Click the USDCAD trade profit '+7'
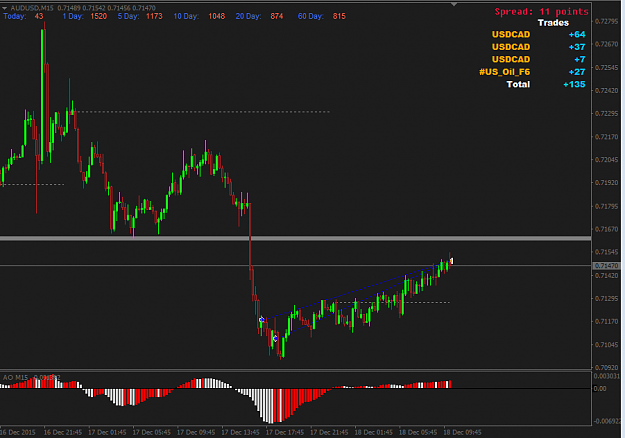625x438 pixels. click(580, 59)
